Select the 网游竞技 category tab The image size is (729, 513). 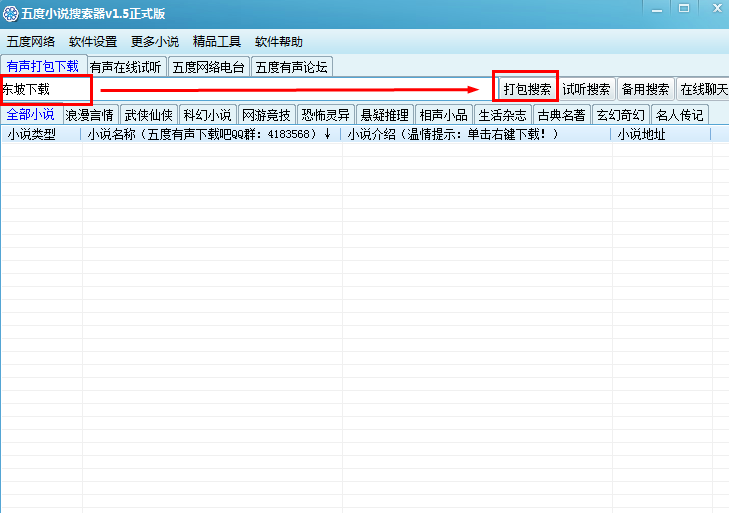[x=266, y=115]
